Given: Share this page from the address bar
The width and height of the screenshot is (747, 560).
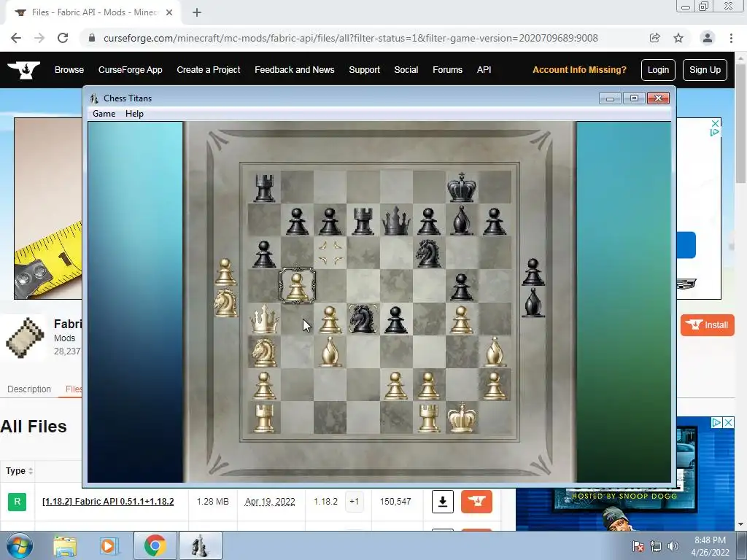Looking at the screenshot, I should [654, 38].
